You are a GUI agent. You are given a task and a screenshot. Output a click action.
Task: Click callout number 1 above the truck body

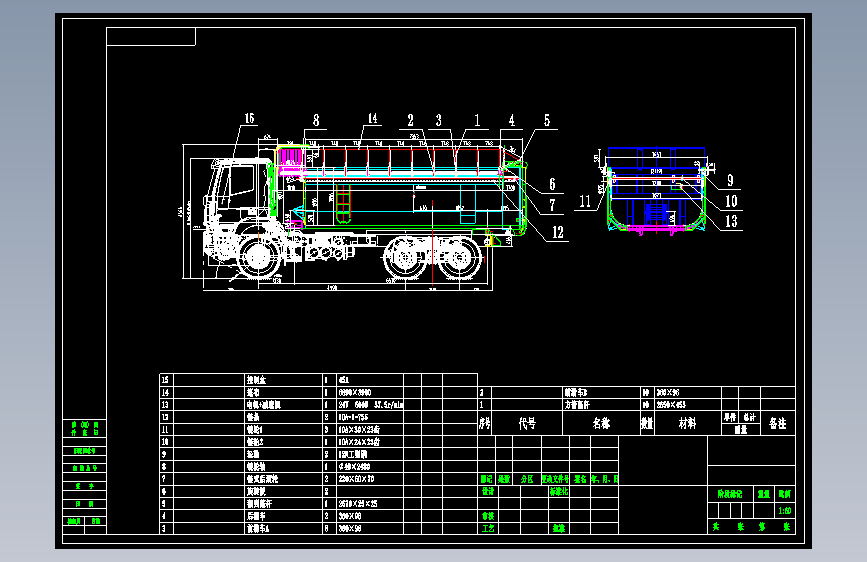(x=477, y=120)
